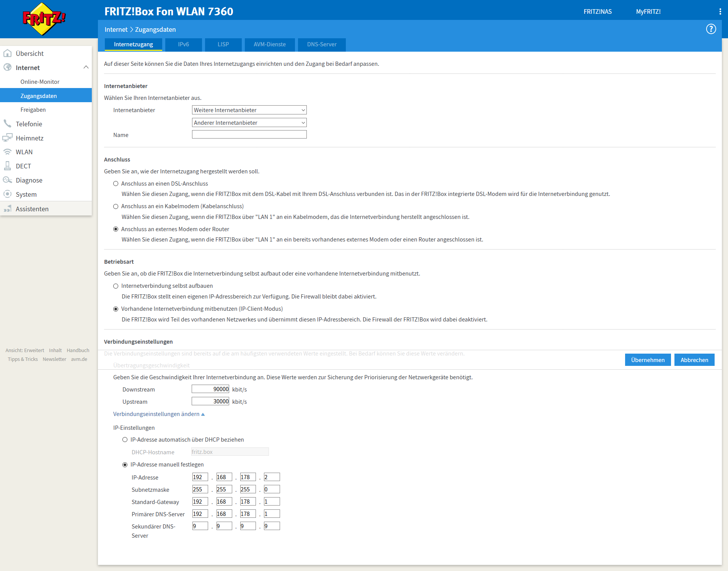
Task: Click the WLAN wifi icon
Action: click(7, 152)
